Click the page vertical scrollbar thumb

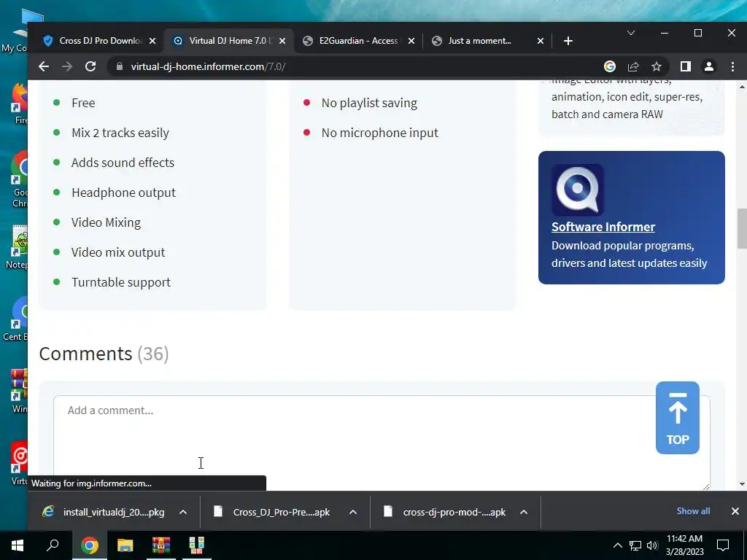tap(742, 228)
